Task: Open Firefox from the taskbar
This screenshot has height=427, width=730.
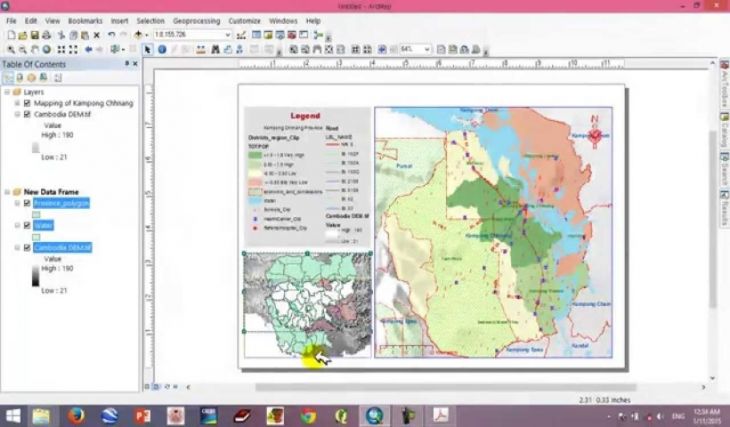Action: [x=76, y=416]
